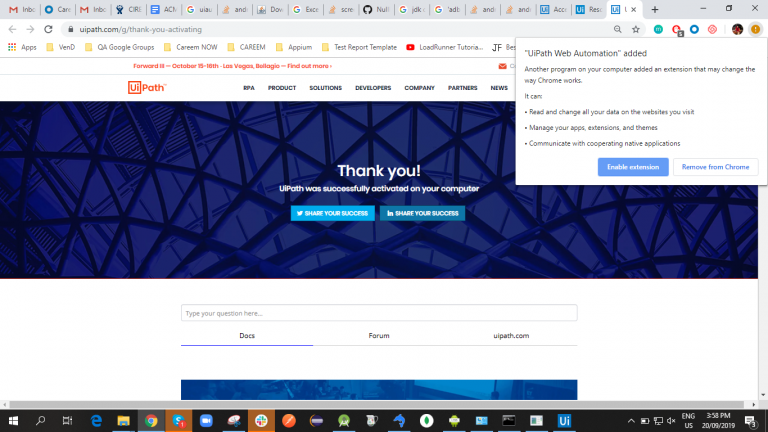Viewport: 768px width, 432px height.
Task: Open the CAREEM bookmark folder
Action: (246, 47)
